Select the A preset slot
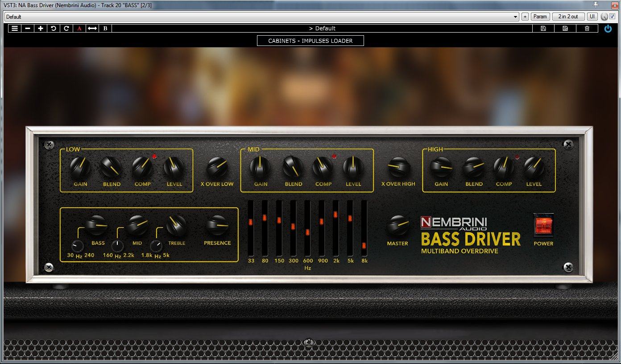The height and width of the screenshot is (364, 621). 79,28
